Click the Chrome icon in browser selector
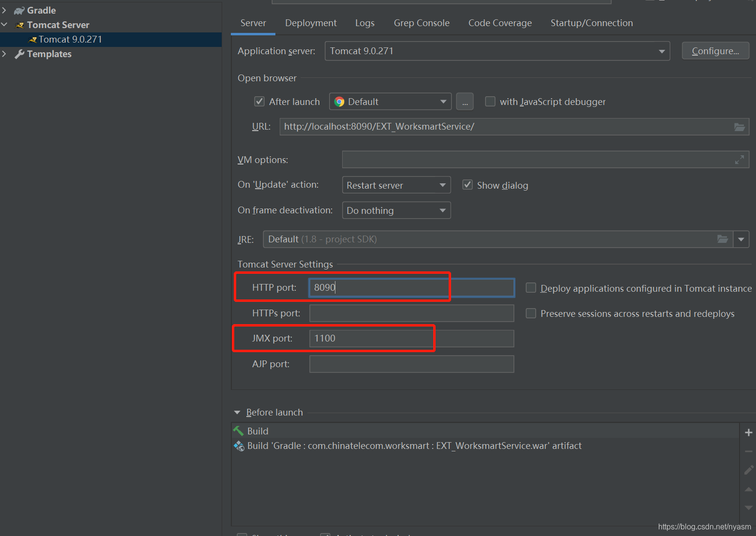 [339, 102]
